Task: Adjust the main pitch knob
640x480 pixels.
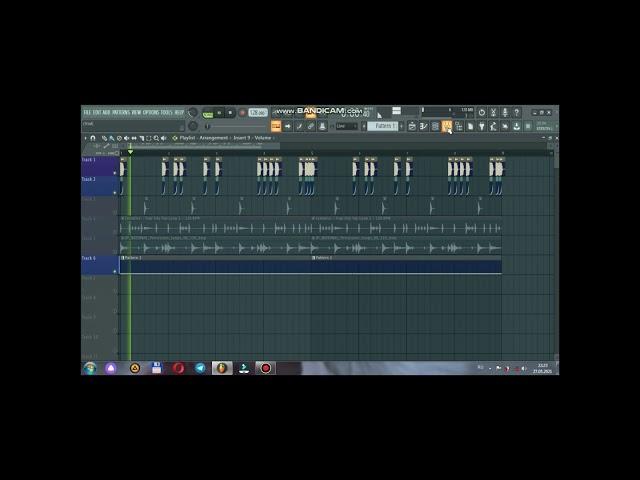Action: 193,126
